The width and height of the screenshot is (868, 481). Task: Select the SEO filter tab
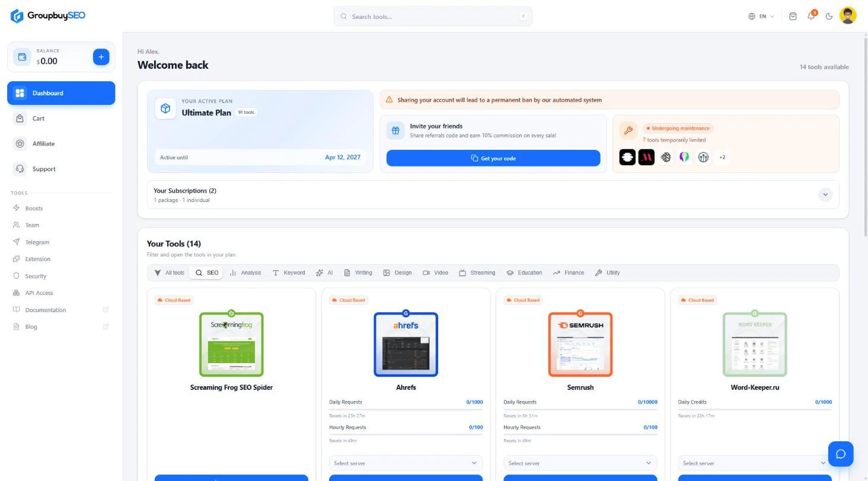click(206, 272)
